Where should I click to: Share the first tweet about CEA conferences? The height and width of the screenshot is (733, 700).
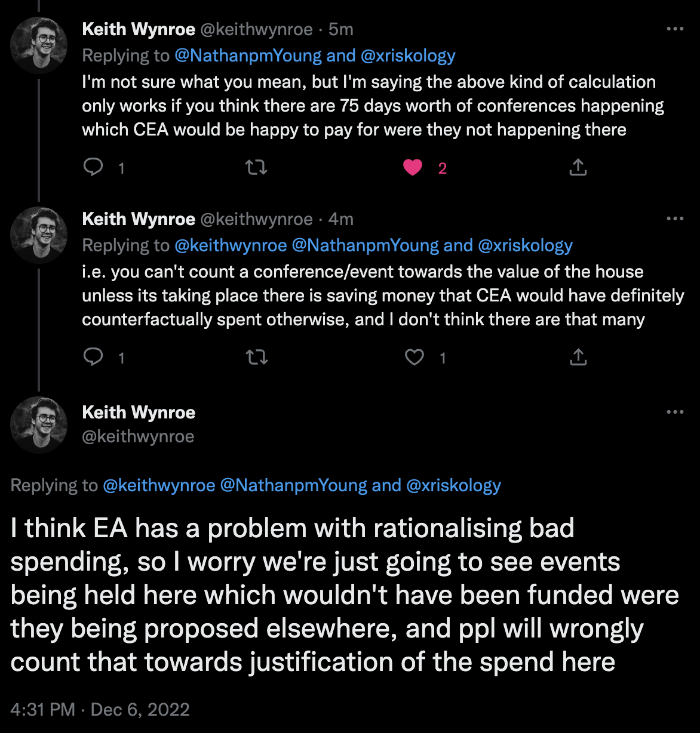coord(578,168)
